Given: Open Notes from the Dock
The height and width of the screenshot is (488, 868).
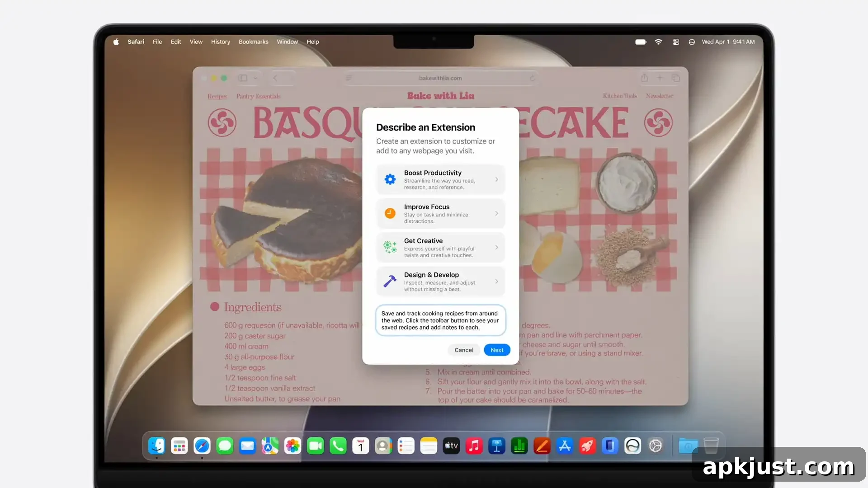Looking at the screenshot, I should (x=429, y=446).
